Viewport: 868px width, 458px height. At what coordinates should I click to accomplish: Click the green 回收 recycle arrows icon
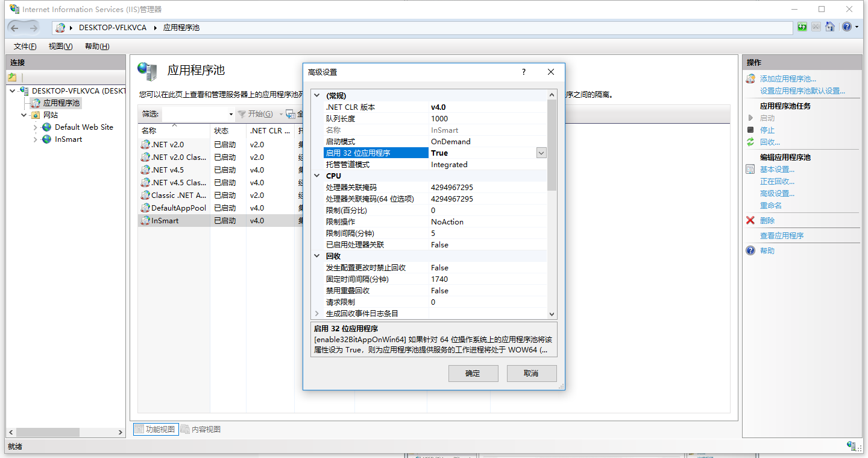tap(750, 142)
